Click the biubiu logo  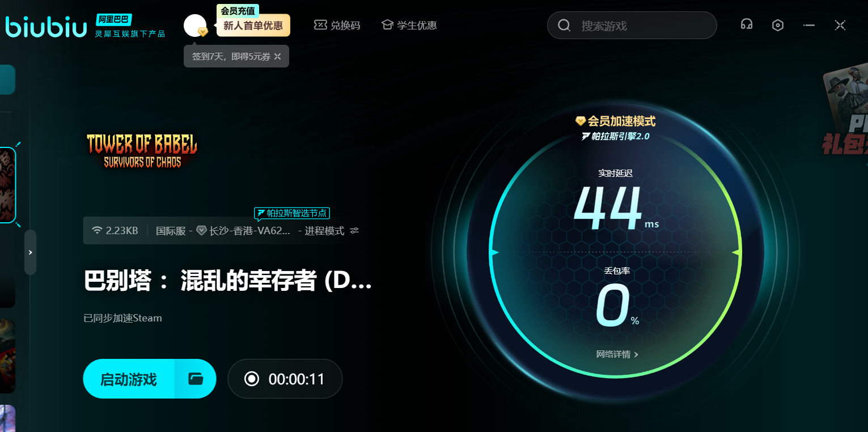[46, 27]
